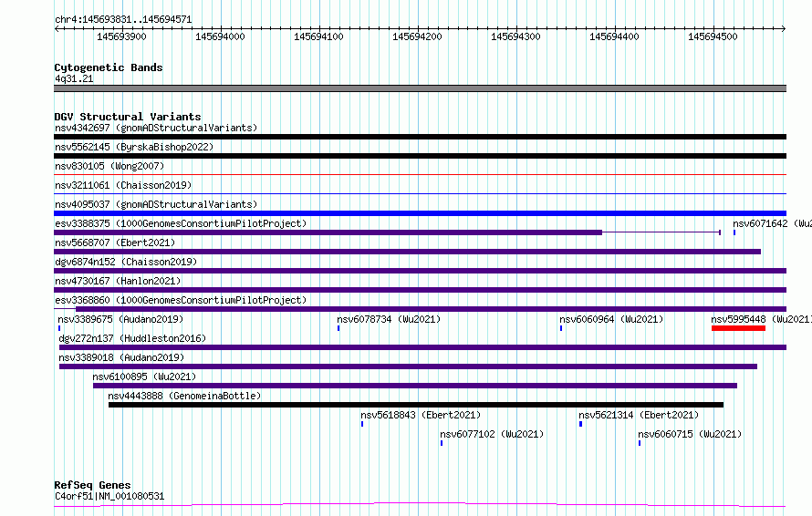Open the nsv6071642 variant label
Image resolution: width=812 pixels, height=516 pixels.
(x=772, y=223)
